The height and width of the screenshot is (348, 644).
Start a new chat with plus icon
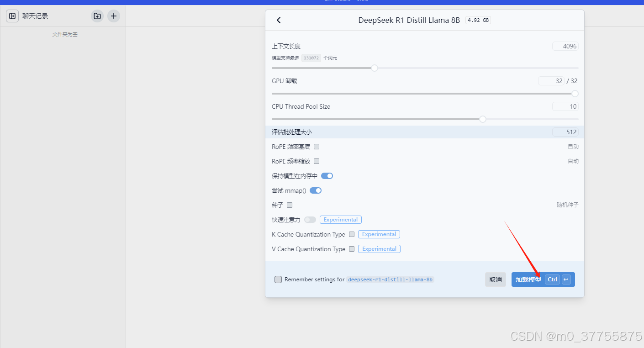(114, 16)
